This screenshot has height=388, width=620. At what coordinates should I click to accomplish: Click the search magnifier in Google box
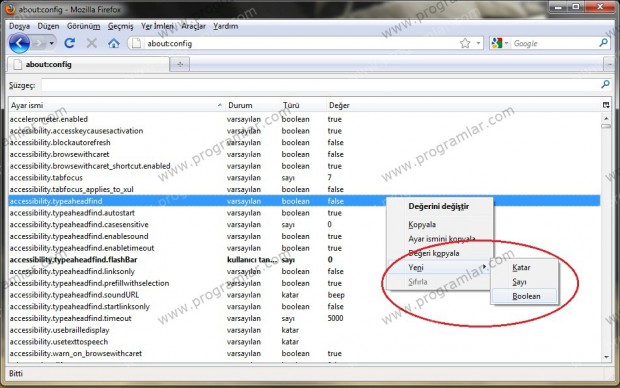tap(603, 43)
